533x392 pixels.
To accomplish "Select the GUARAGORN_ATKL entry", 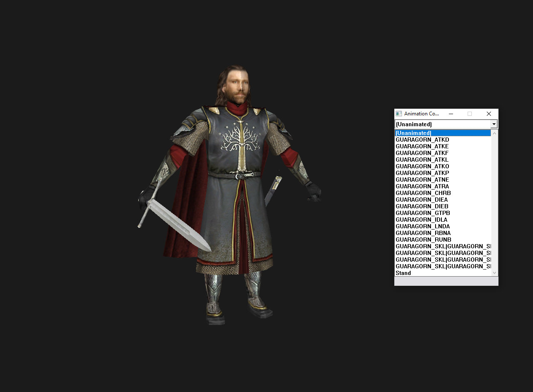I will pos(443,160).
